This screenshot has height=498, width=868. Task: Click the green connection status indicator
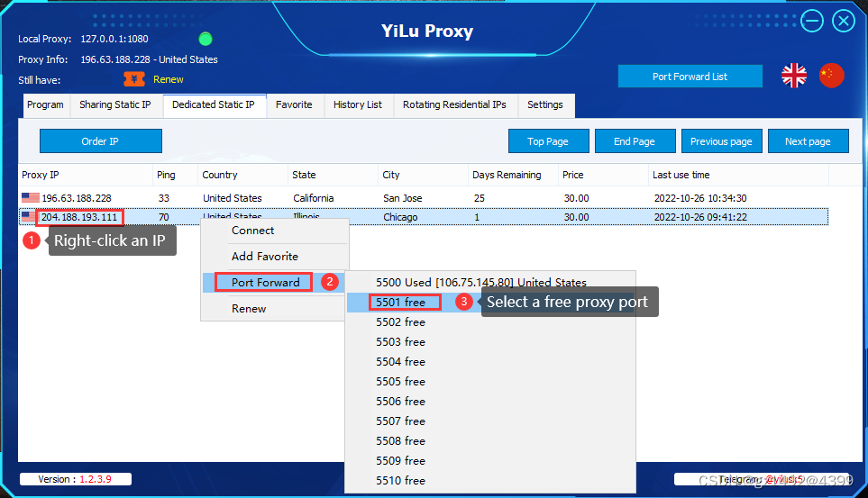tap(206, 39)
